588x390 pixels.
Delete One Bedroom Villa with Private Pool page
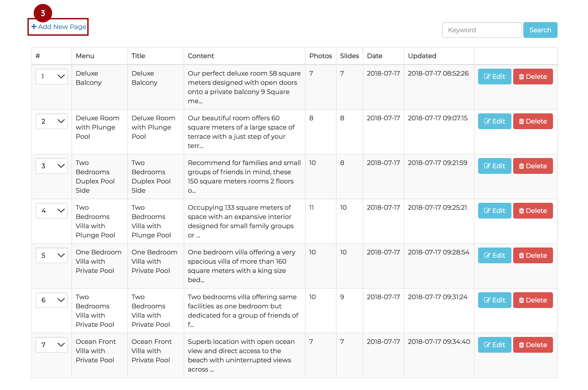coord(533,255)
